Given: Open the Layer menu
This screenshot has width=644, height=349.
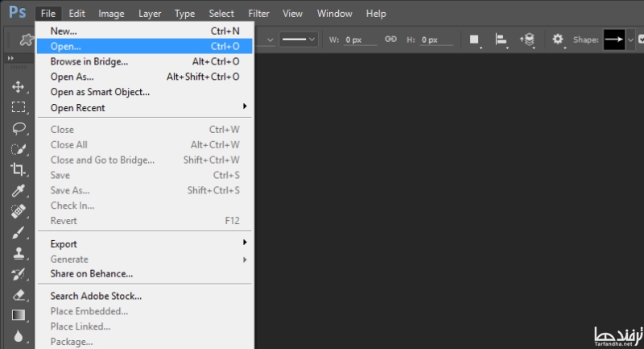Looking at the screenshot, I should tap(150, 14).
